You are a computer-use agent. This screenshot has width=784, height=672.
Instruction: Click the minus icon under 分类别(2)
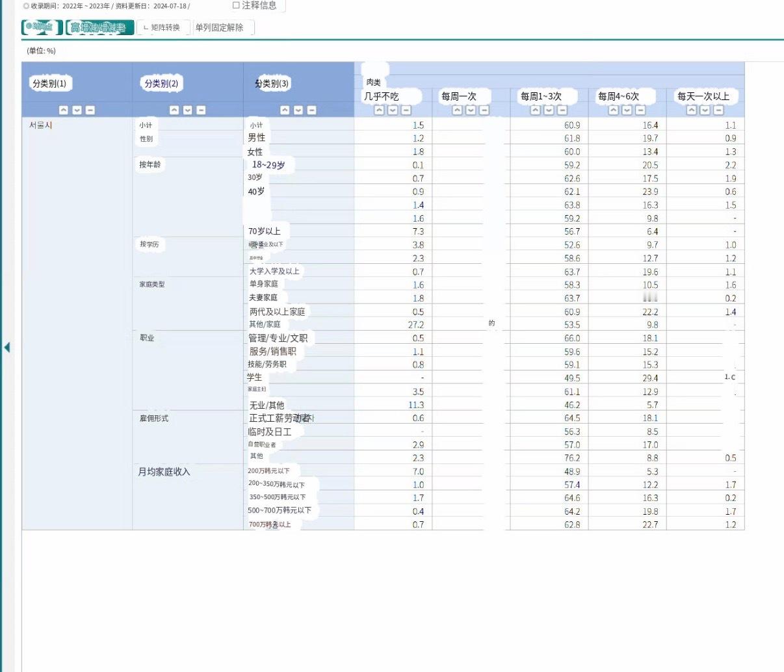(x=201, y=110)
